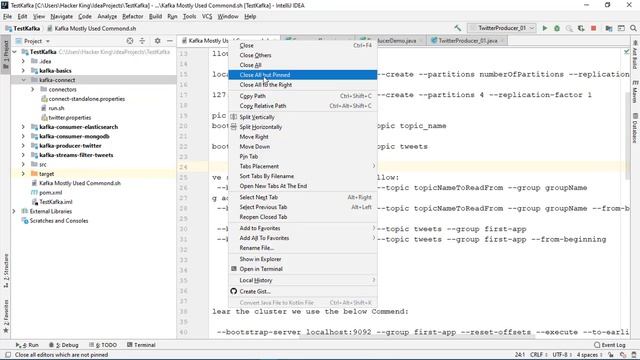Select Split Vertically menu item
Viewport: 640px width, 360px height.
[303, 117]
